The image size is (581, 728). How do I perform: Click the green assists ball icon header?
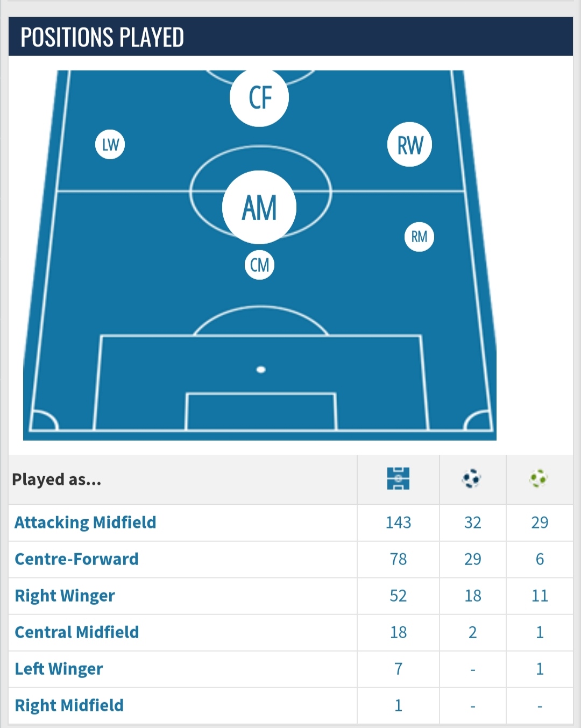[x=539, y=478]
